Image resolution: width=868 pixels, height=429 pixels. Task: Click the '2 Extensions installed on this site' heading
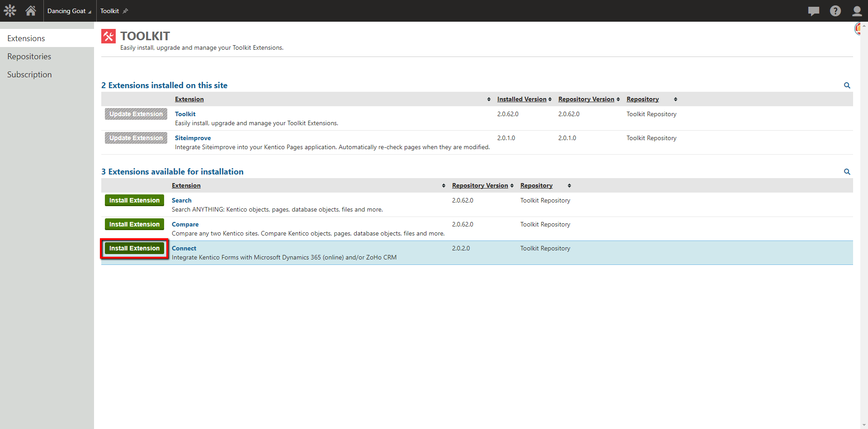click(x=164, y=85)
